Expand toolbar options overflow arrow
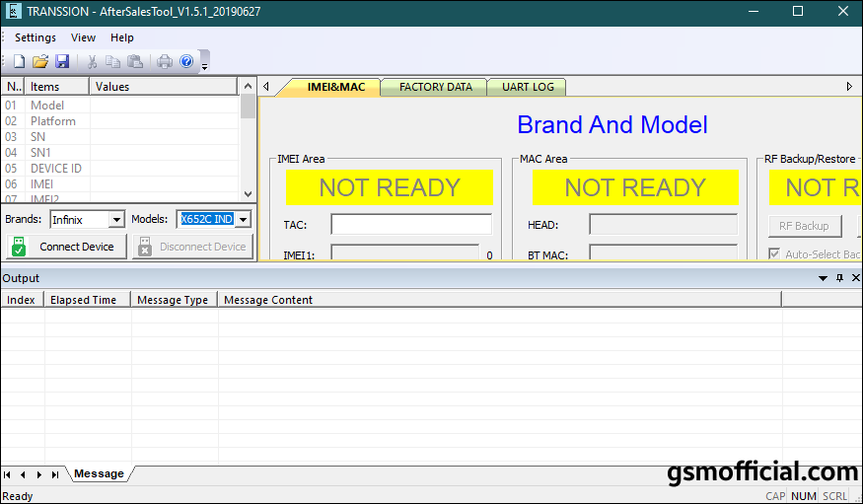863x504 pixels. point(204,65)
